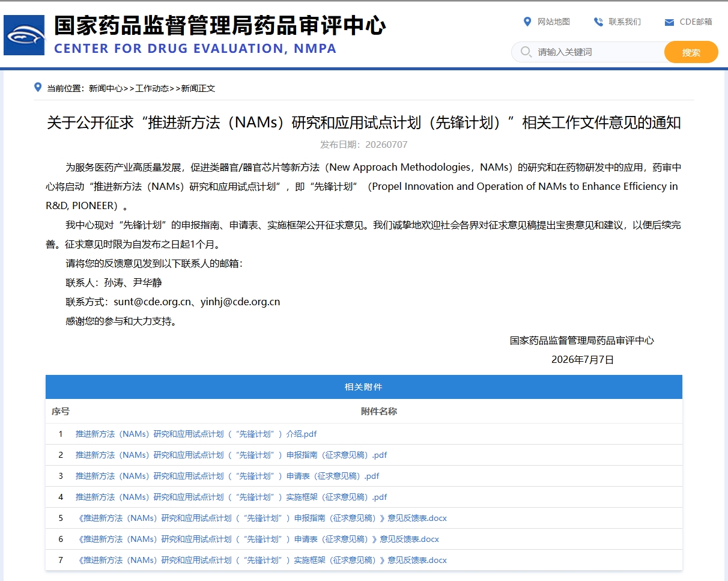The width and height of the screenshot is (728, 581).
Task: Click the 序号 column header
Action: click(x=61, y=412)
